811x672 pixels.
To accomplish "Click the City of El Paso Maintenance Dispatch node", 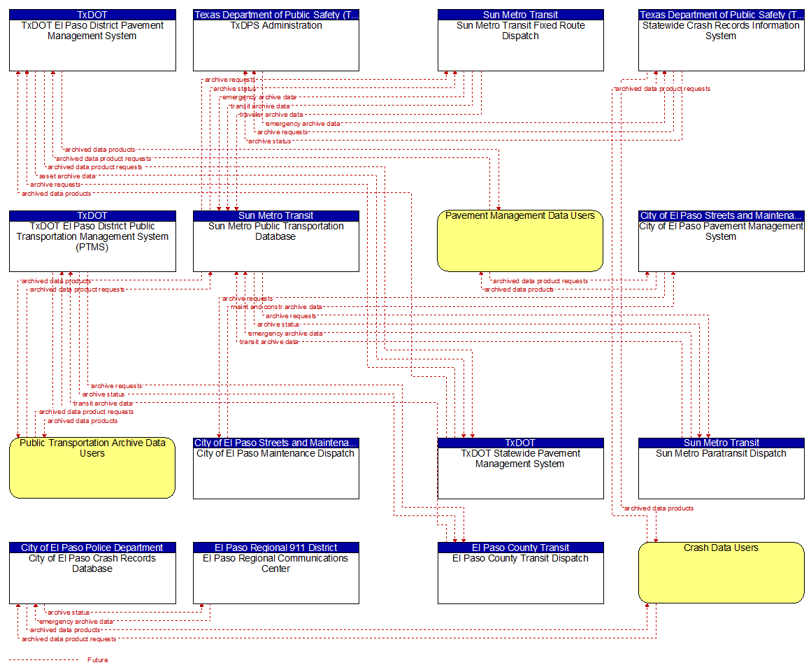I will 276,469.
